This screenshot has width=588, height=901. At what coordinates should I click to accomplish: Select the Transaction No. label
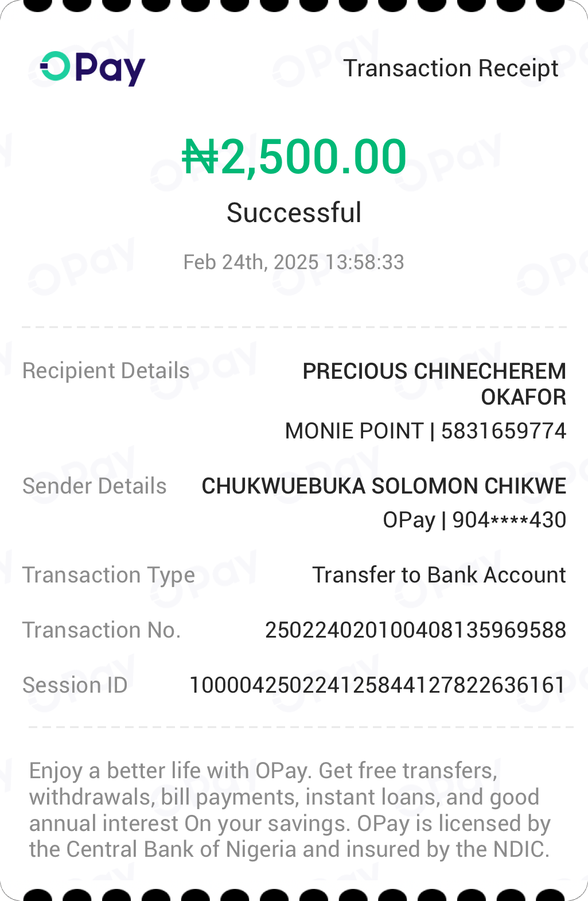click(x=102, y=630)
